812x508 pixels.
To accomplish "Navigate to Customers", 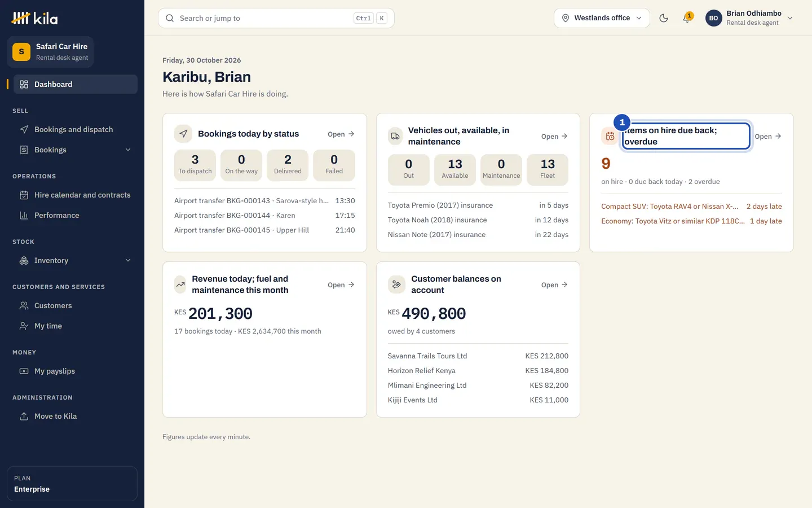I will (76, 305).
